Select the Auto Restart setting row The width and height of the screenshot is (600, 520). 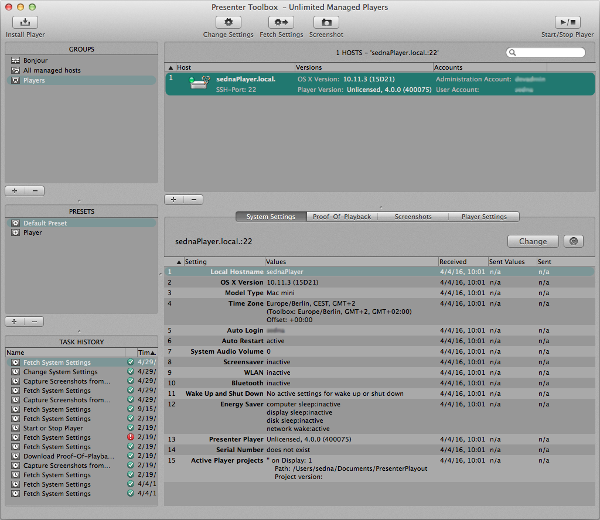point(379,341)
